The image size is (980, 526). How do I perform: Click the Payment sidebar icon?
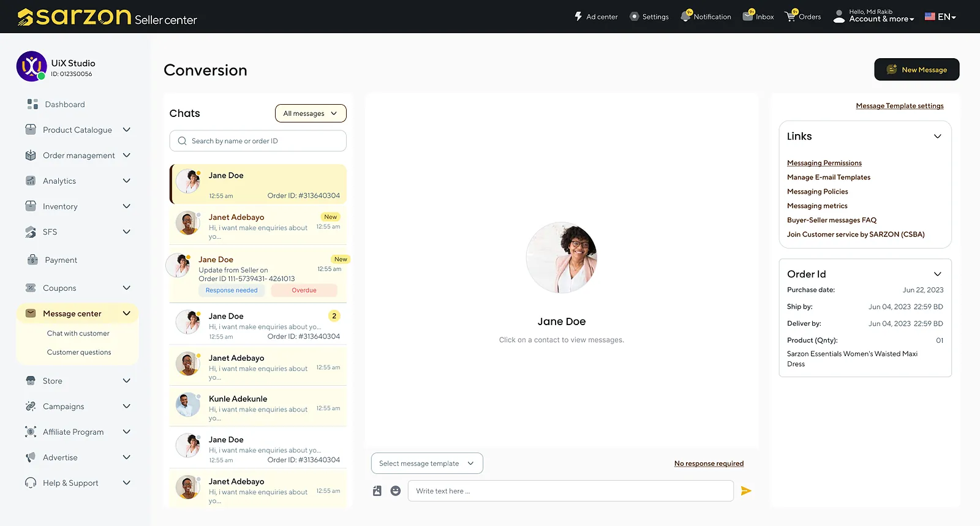32,260
